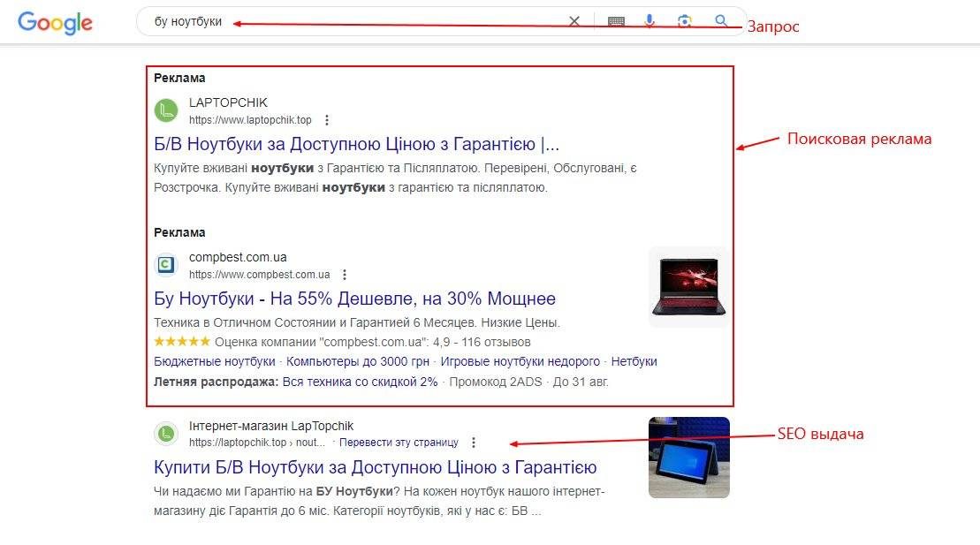980x545 pixels.
Task: Open "Бюджетные ноутбуки" sitelink
Action: coord(215,362)
